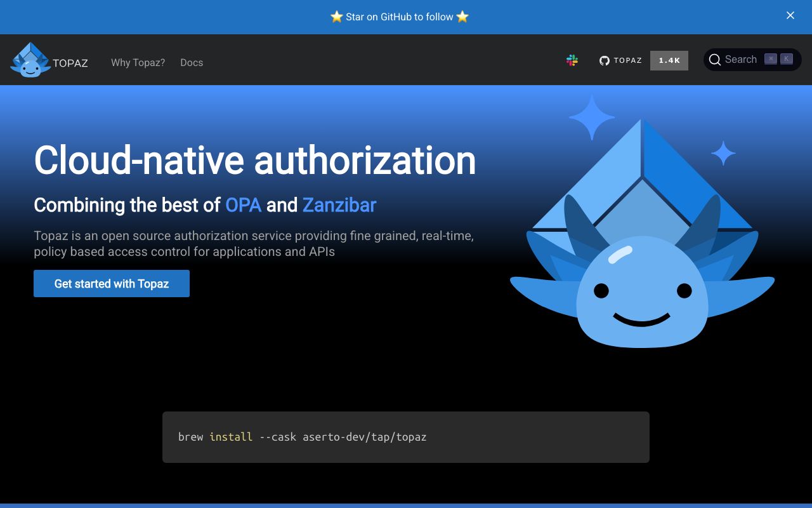Click the search magnifier icon

(x=715, y=60)
